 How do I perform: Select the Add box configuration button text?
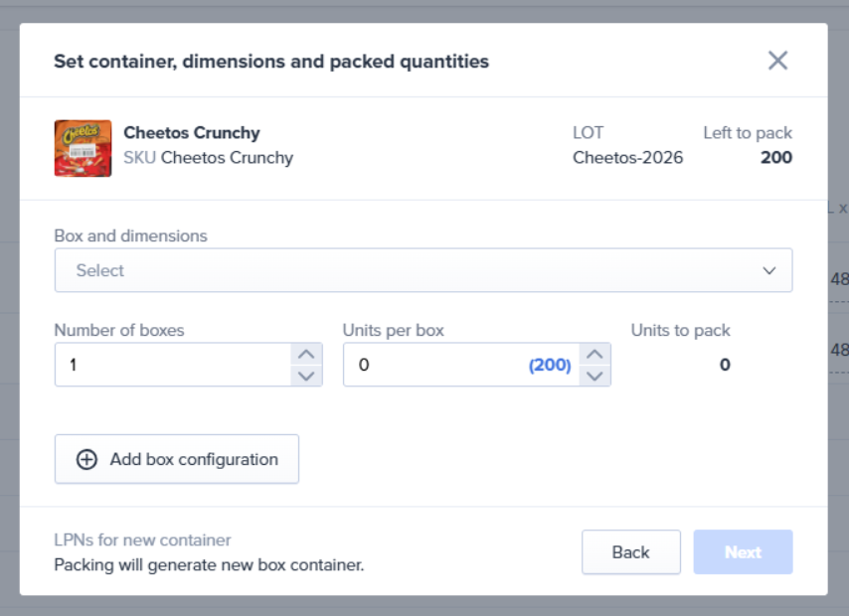pyautogui.click(x=194, y=459)
